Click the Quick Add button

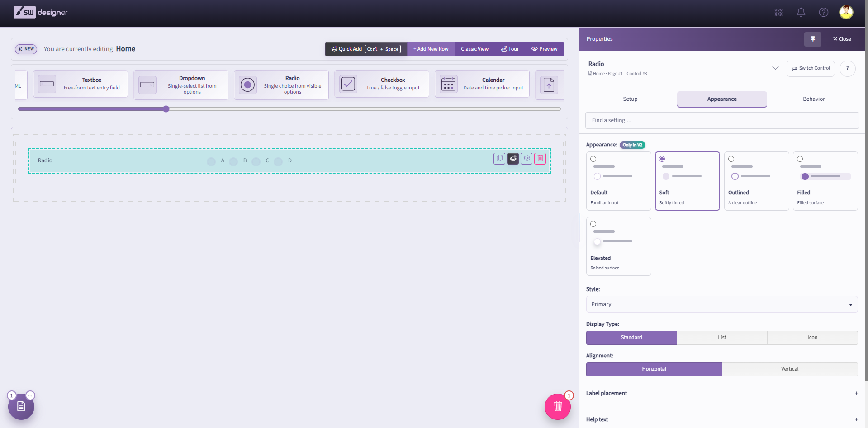(x=366, y=49)
